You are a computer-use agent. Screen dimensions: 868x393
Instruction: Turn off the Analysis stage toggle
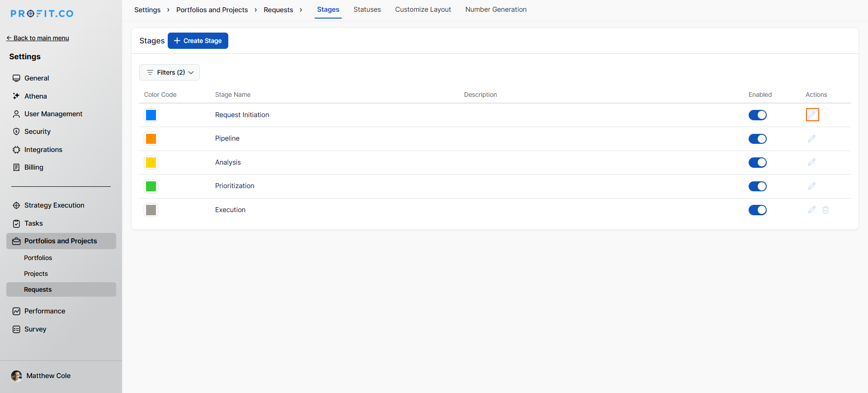coord(757,163)
